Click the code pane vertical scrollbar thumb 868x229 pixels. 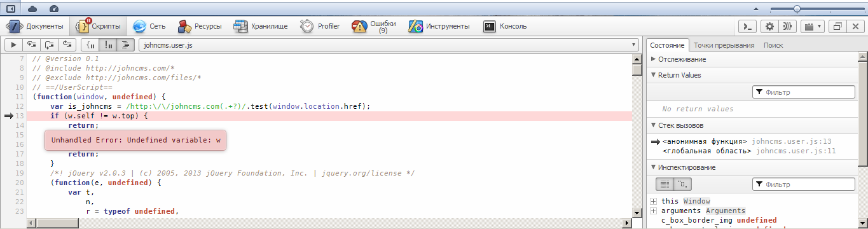click(637, 70)
